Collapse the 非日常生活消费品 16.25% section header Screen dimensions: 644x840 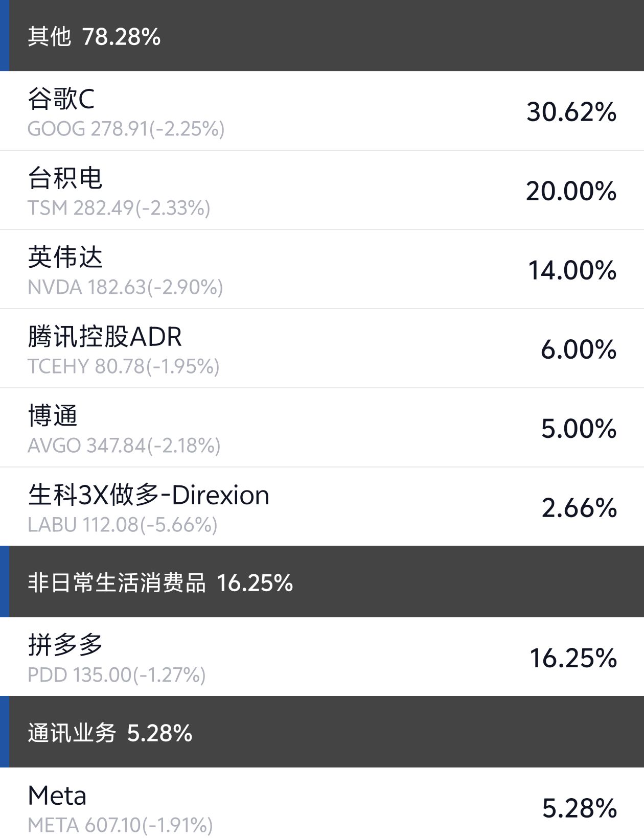coord(160,582)
